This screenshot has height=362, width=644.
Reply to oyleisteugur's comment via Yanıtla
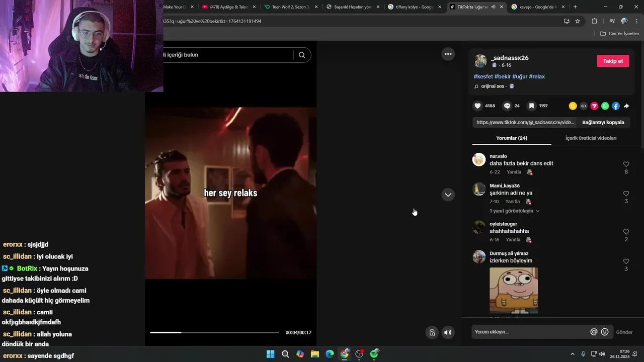click(x=513, y=240)
